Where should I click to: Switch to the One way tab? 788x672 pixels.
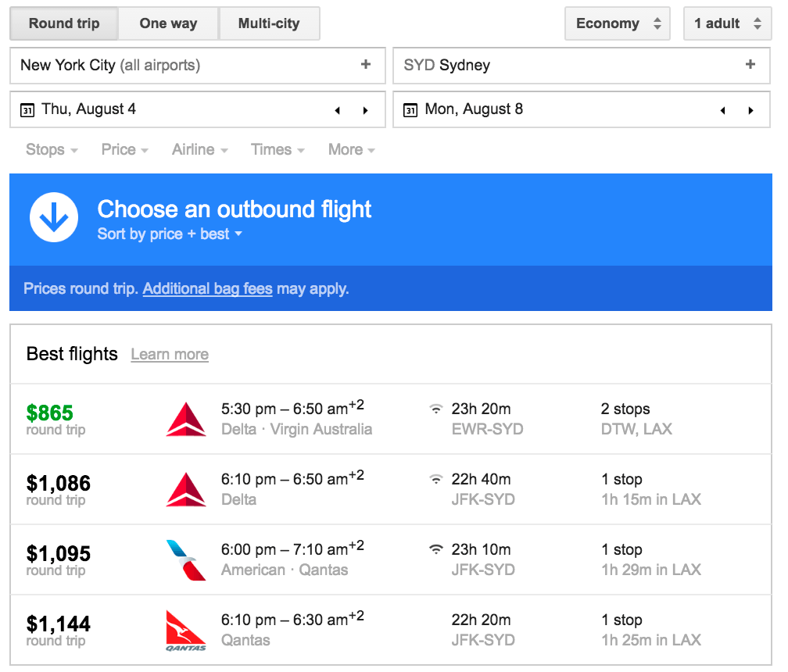point(167,23)
